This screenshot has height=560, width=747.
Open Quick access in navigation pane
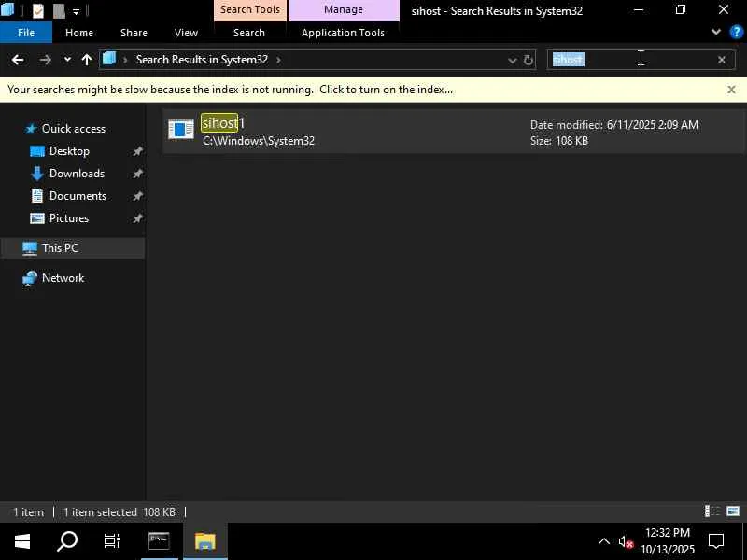tap(73, 129)
